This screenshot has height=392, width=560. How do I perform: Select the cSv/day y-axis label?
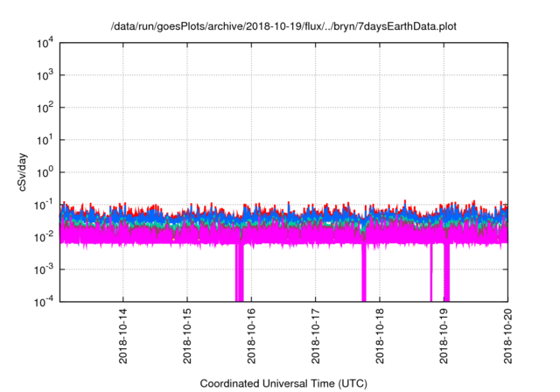(23, 172)
